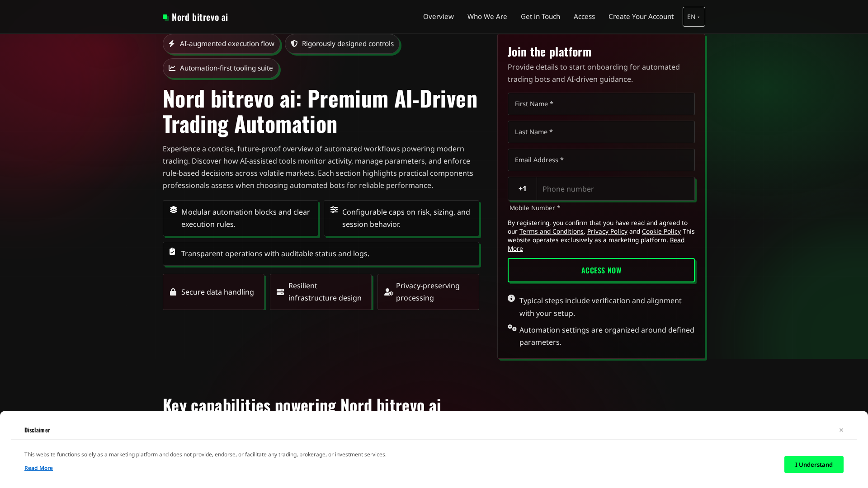The height and width of the screenshot is (488, 868).
Task: Go to Who We Are page
Action: click(x=487, y=17)
